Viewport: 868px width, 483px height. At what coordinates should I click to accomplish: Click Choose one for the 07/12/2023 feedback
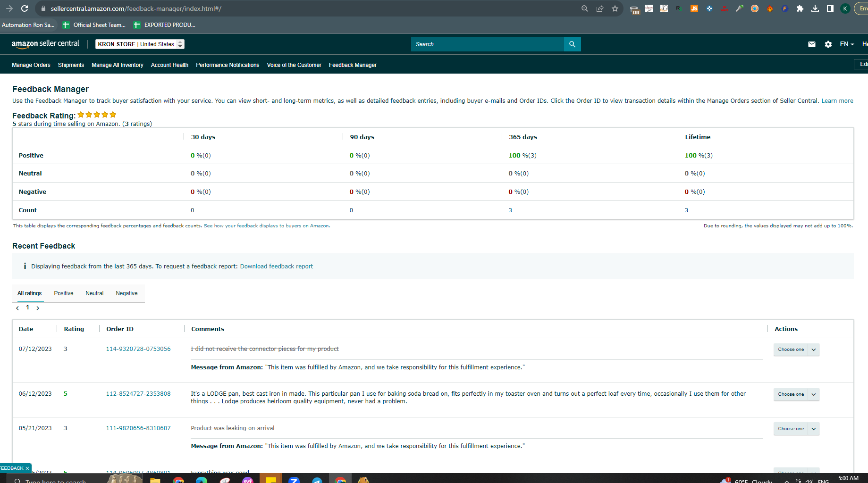(x=791, y=350)
